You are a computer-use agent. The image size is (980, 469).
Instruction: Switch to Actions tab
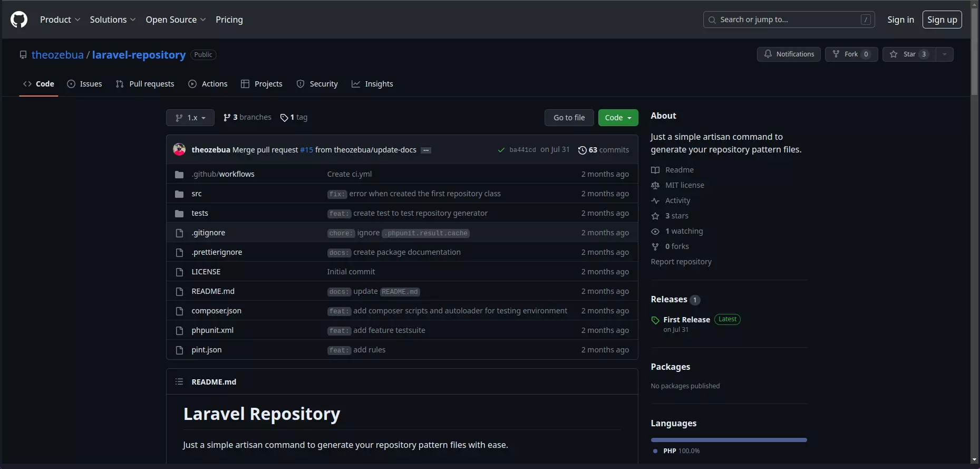pos(208,84)
